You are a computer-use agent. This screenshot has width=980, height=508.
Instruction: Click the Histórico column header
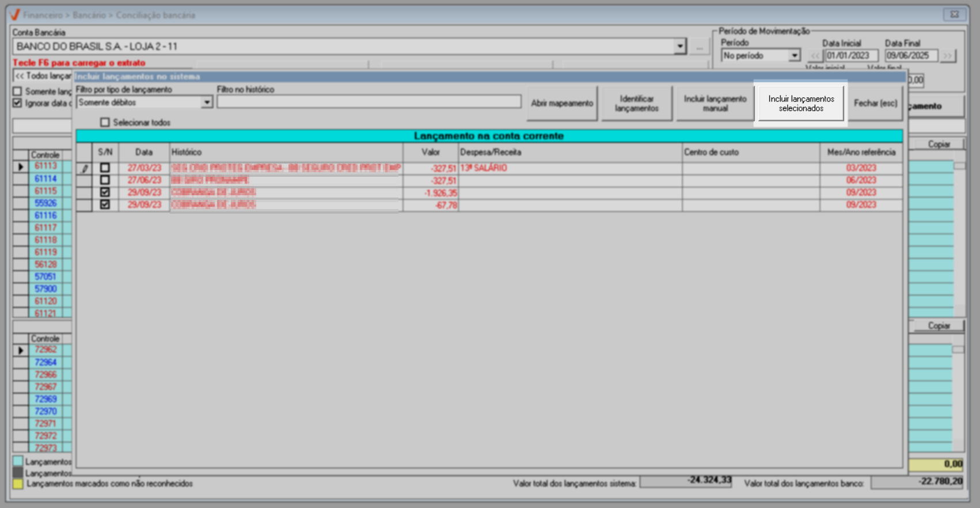(x=286, y=152)
